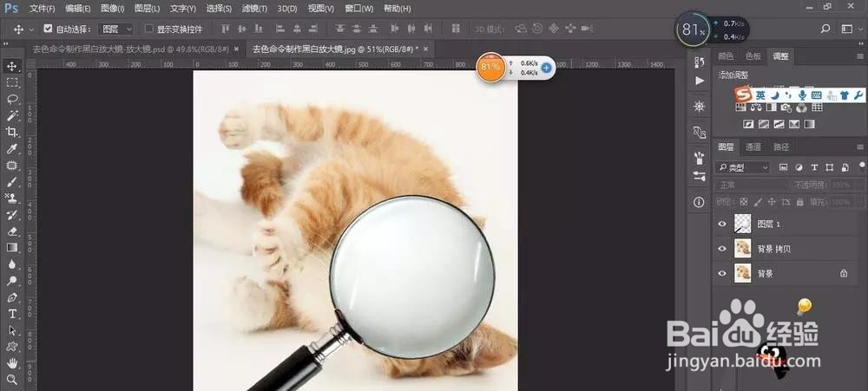Select the Rectangular Marquee tool

point(11,82)
